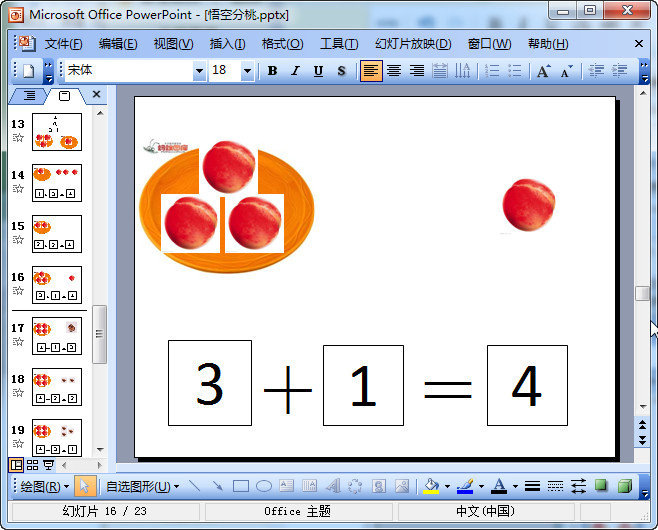Decrease the font size
The image size is (658, 530).
(567, 71)
